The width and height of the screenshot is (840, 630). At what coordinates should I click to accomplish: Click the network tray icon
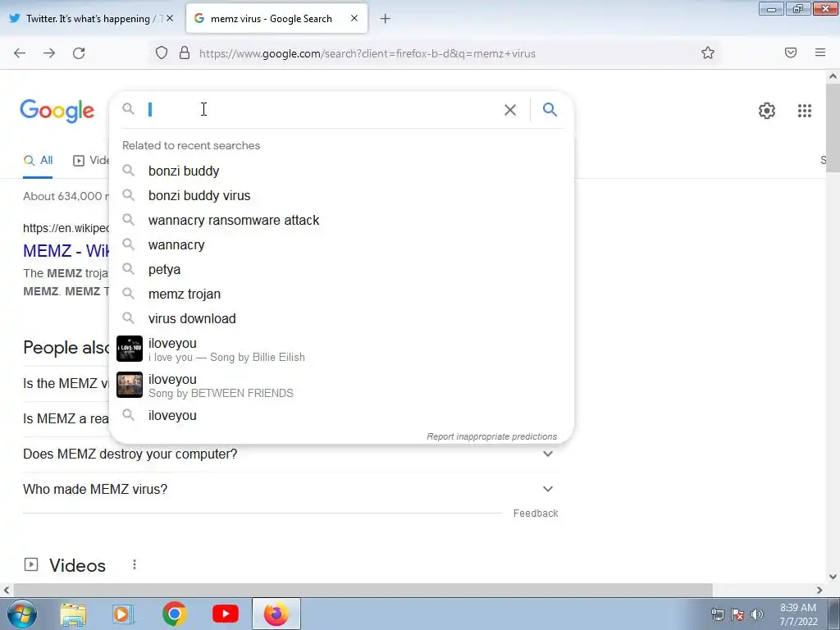coord(717,614)
